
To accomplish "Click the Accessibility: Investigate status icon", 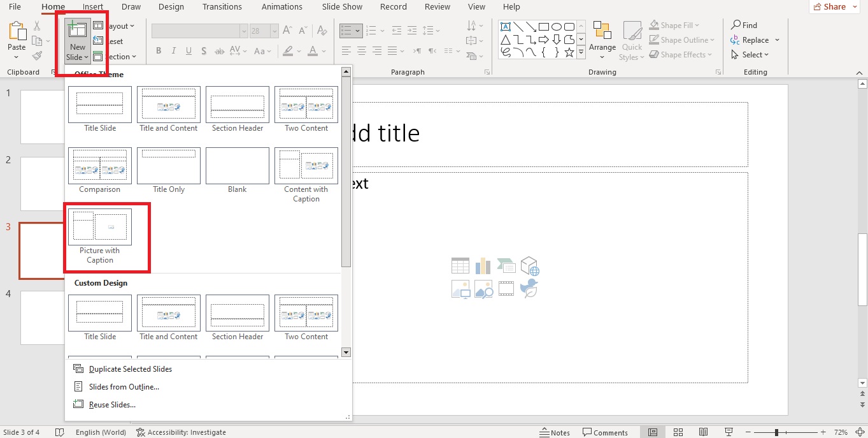I will tap(181, 432).
